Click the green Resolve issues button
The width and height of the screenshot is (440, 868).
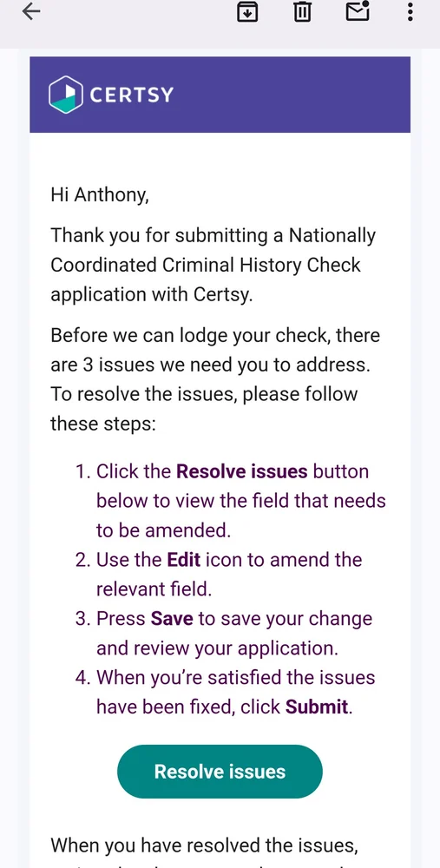[x=220, y=771]
